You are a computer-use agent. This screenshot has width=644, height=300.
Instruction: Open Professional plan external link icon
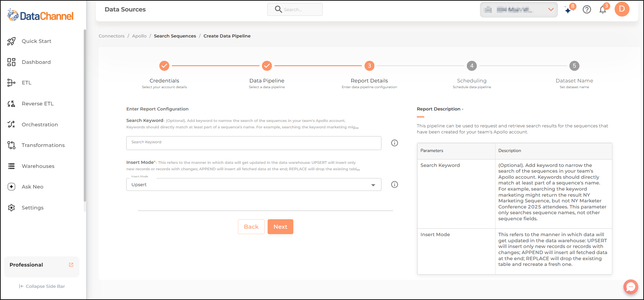(71, 265)
